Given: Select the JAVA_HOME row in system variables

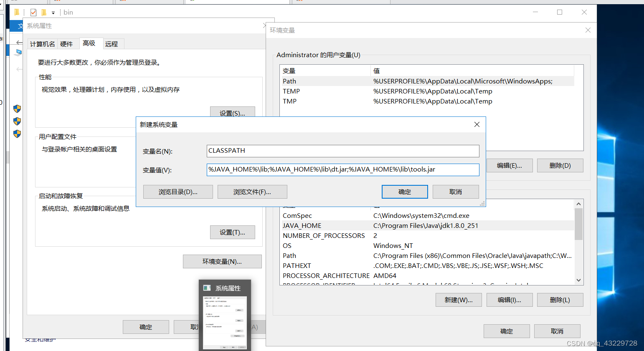Looking at the screenshot, I should click(x=376, y=225).
